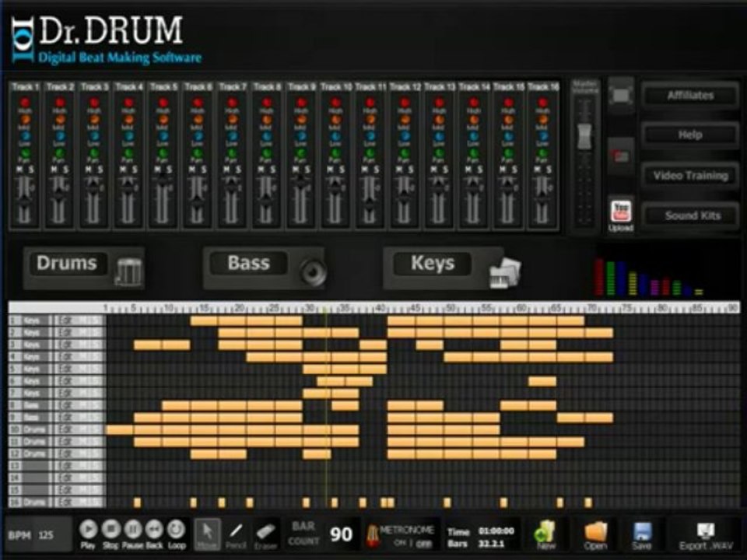Mute Track 1 in the mixer
Screen dimensions: 747x560
(x=19, y=170)
